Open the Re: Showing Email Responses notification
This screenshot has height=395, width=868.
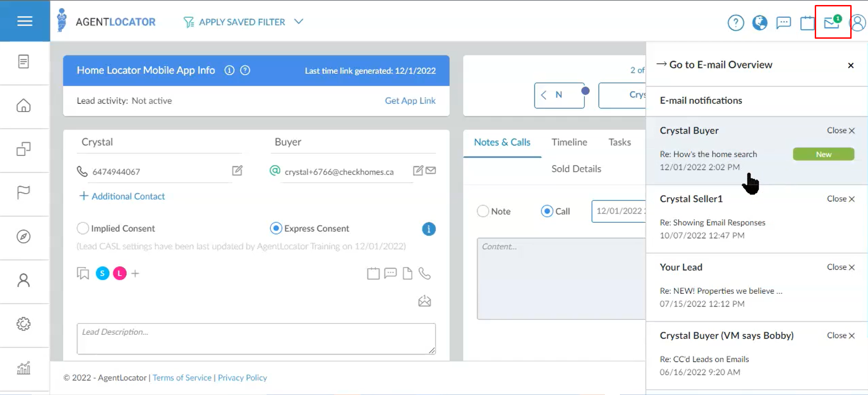point(757,219)
